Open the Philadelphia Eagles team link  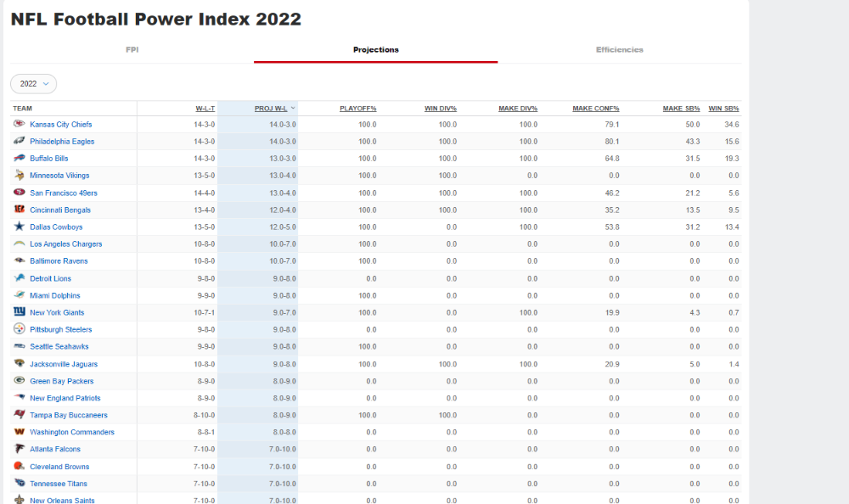(x=62, y=142)
